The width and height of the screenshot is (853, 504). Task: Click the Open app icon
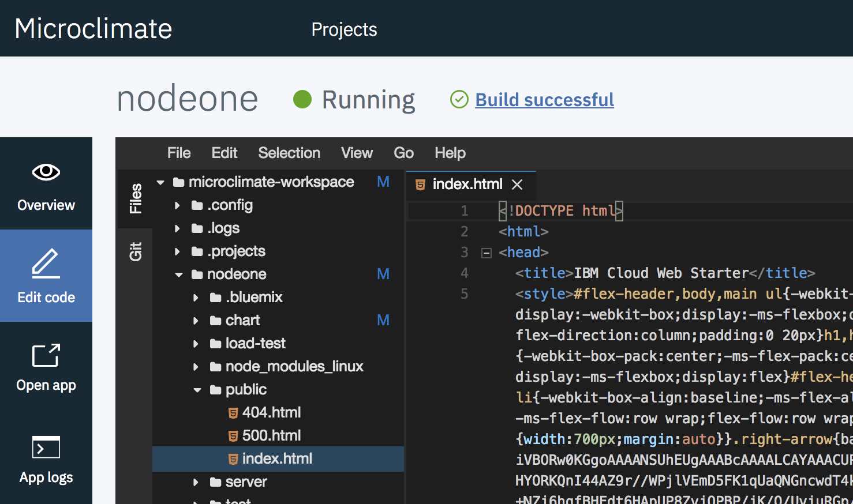(x=46, y=355)
